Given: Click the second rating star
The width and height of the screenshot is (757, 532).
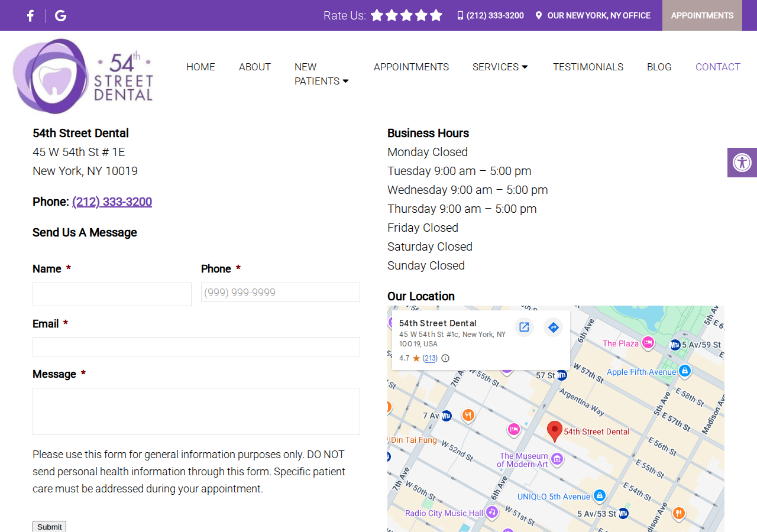Looking at the screenshot, I should tap(392, 15).
